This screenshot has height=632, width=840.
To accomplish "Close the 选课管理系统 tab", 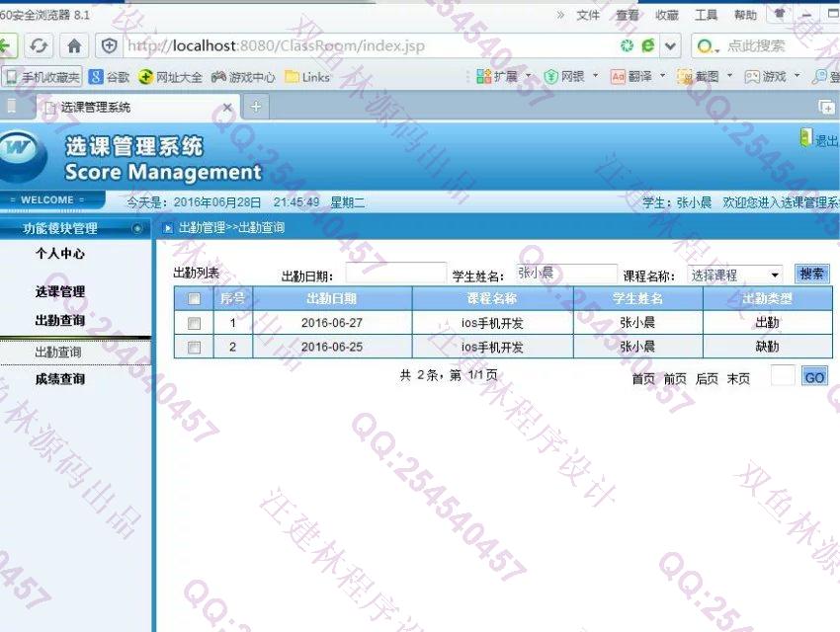I will pyautogui.click(x=227, y=108).
